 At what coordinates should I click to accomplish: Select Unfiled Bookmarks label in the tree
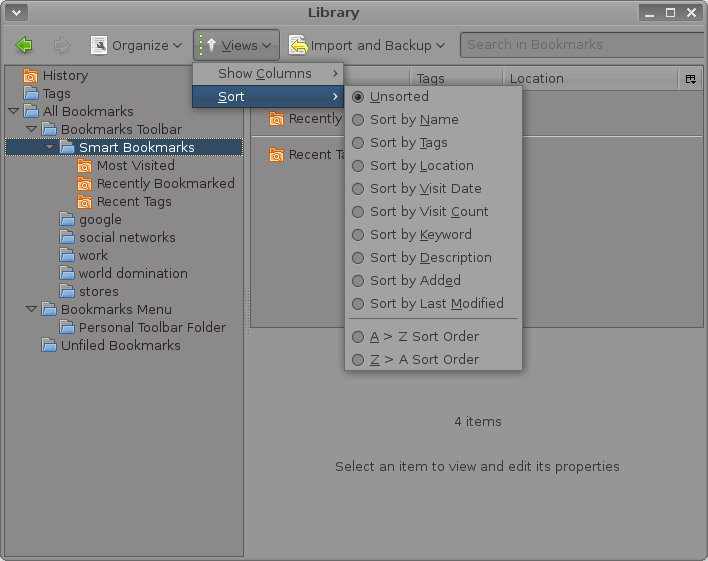click(121, 346)
